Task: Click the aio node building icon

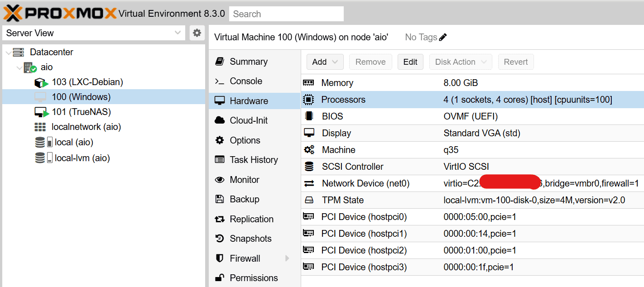Action: pos(30,67)
